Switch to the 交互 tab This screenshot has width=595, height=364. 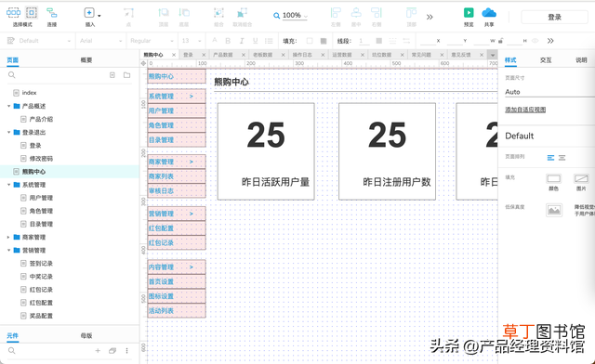tap(546, 60)
